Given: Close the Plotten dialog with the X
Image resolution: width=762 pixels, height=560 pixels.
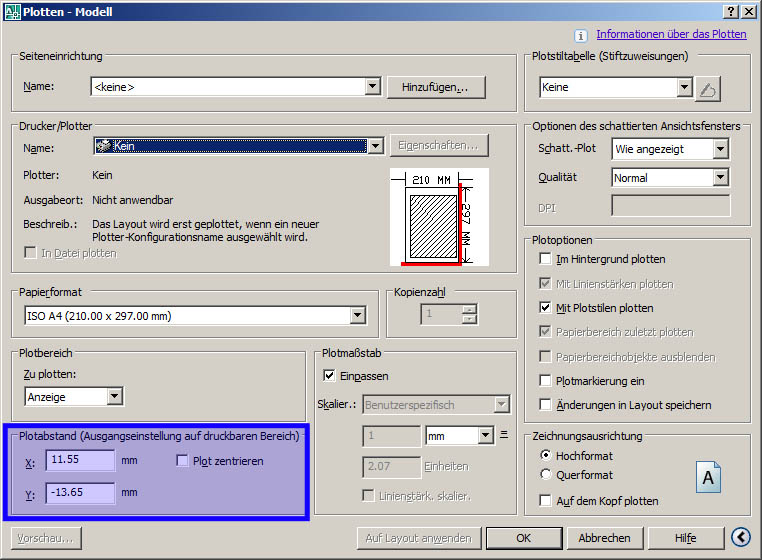Looking at the screenshot, I should 748,12.
